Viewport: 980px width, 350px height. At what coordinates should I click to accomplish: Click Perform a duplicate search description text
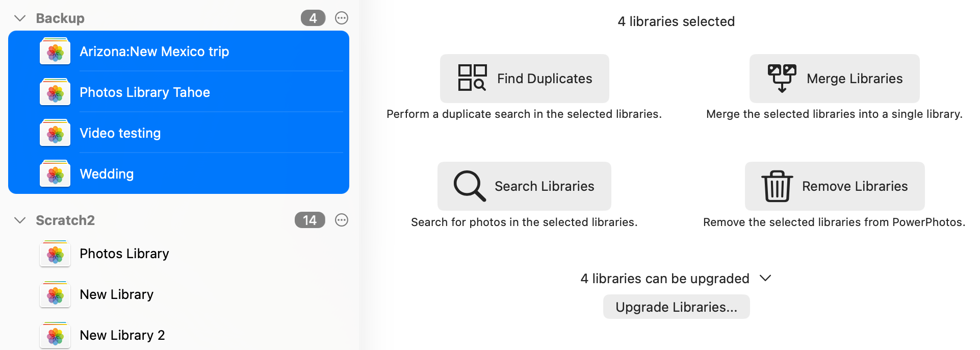click(524, 114)
